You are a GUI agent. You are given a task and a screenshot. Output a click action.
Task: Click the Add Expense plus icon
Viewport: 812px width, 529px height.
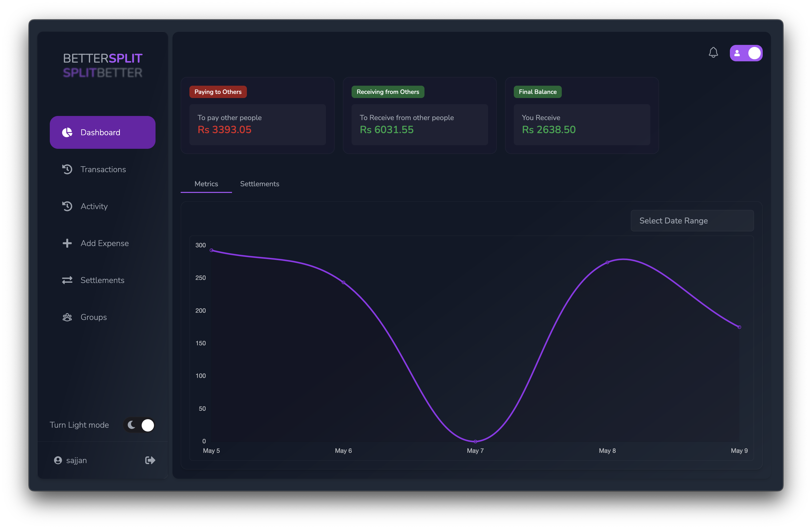67,243
